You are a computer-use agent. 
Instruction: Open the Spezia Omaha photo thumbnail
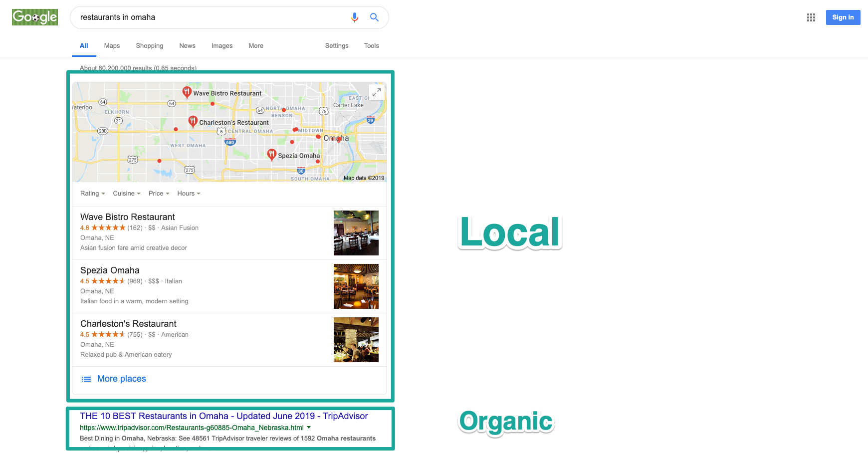(x=356, y=286)
